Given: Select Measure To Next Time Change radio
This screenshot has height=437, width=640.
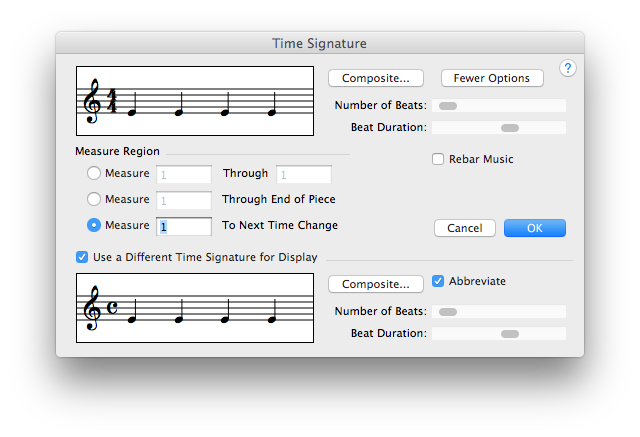Looking at the screenshot, I should [x=96, y=225].
